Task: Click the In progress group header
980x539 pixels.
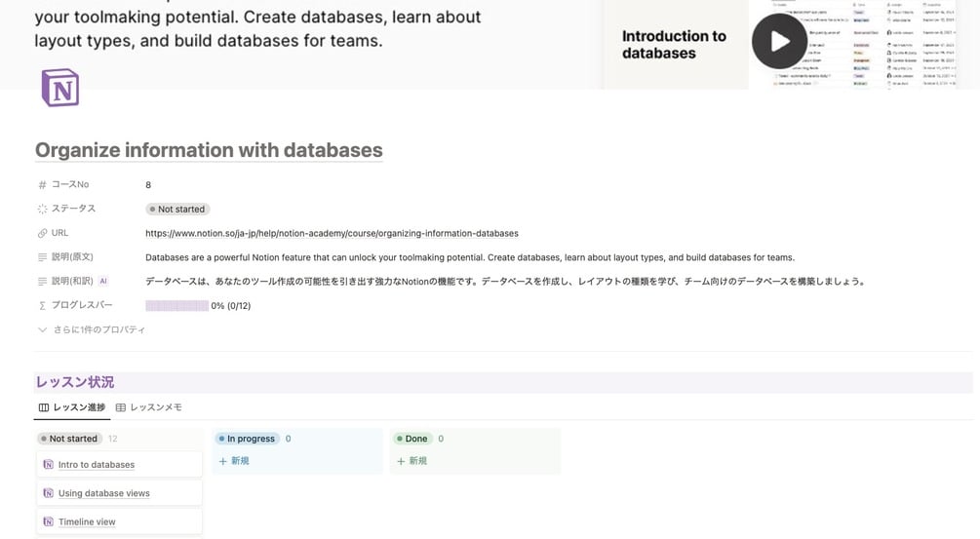Action: 248,439
